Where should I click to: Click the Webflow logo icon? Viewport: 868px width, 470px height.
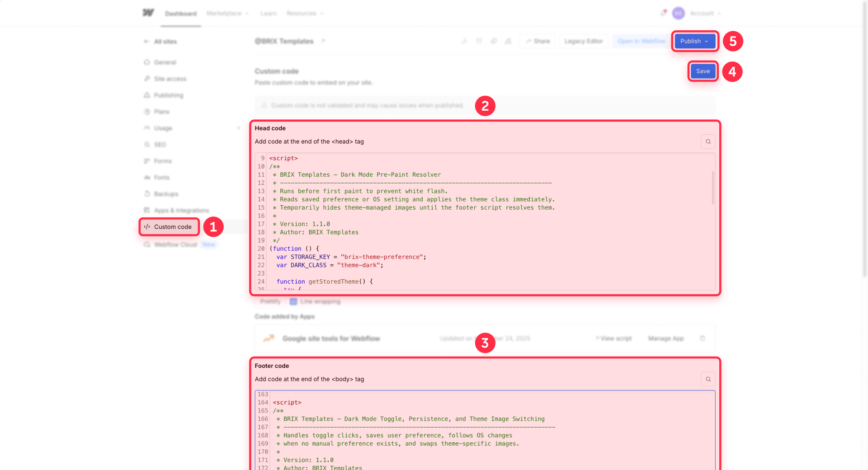148,13
